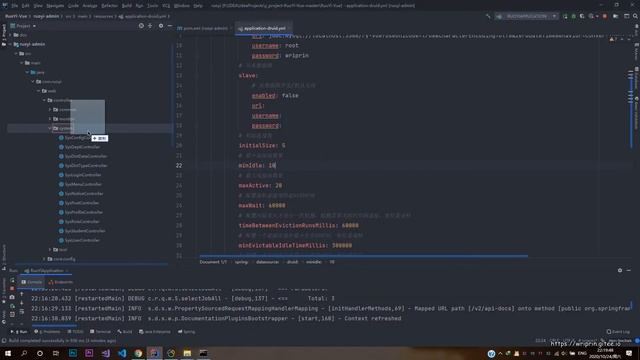Select the Console tab in Run panel
640x360 pixels.
point(32,282)
